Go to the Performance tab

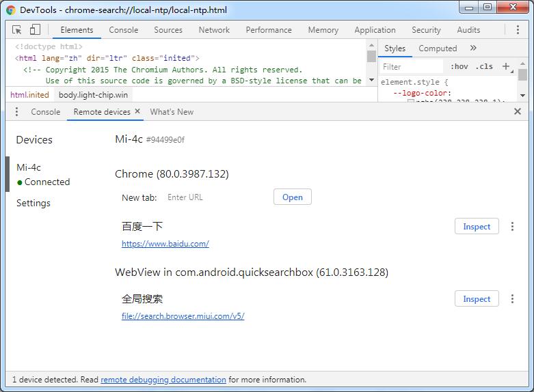[x=268, y=30]
